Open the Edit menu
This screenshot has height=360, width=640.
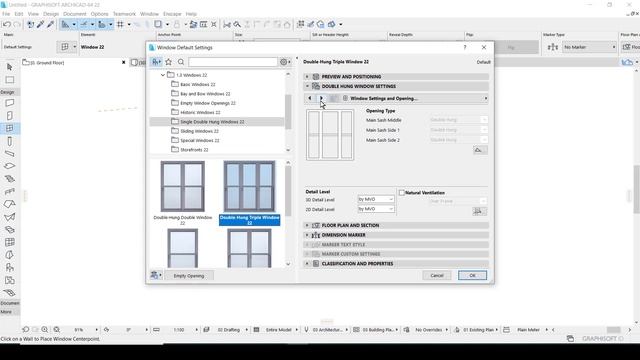19,14
